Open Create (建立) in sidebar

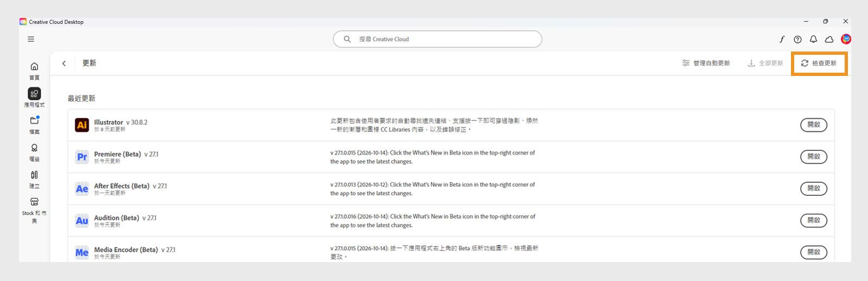point(34,179)
